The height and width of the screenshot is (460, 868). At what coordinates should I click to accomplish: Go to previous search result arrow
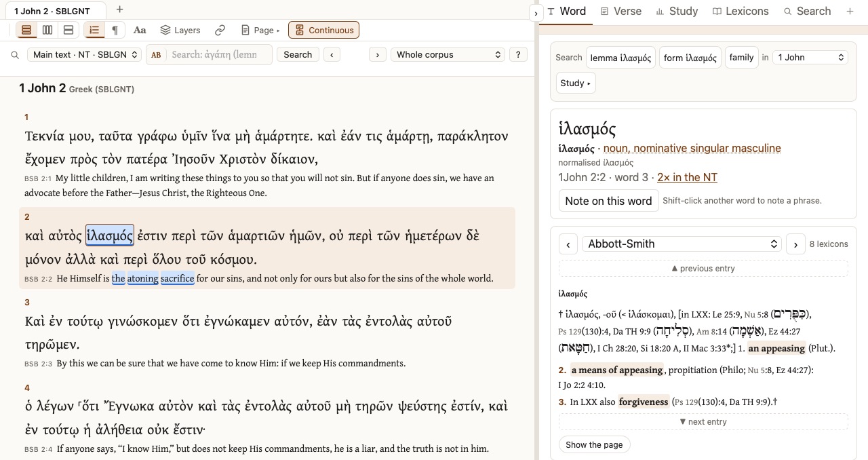(x=332, y=54)
